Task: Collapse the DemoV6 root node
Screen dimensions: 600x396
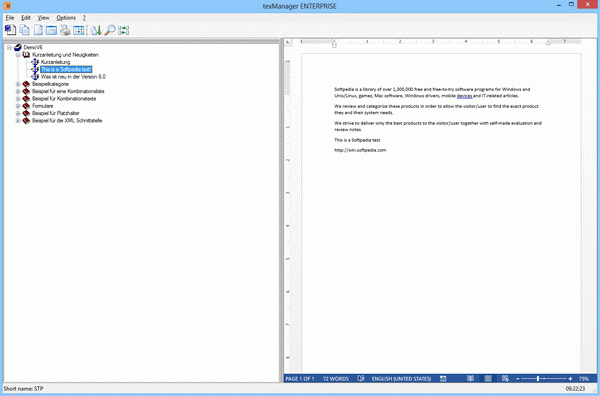Action: coord(9,47)
